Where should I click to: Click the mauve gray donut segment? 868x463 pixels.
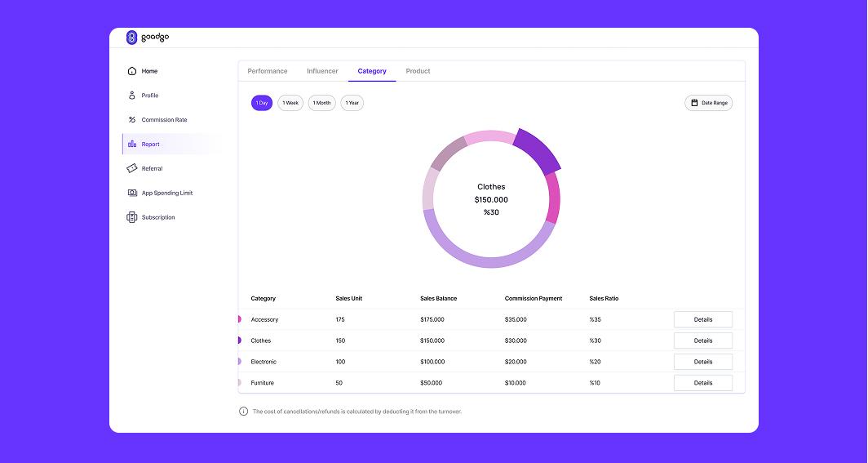pos(447,153)
